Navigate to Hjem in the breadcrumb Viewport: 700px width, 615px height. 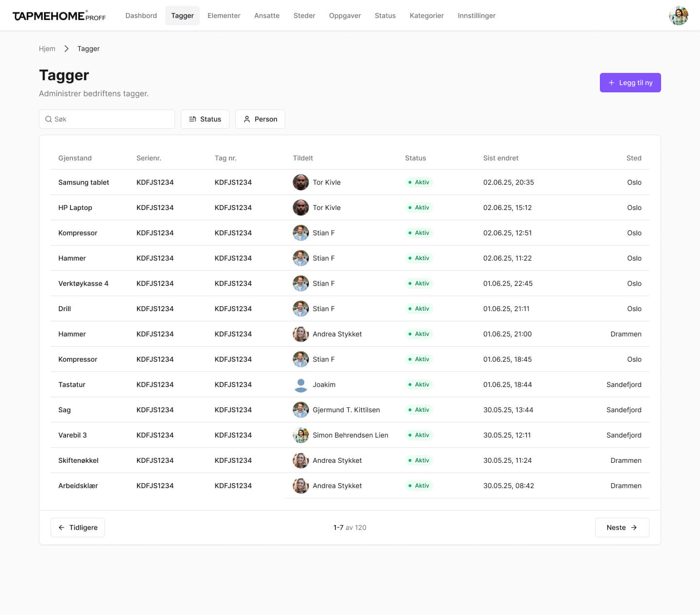tap(47, 49)
